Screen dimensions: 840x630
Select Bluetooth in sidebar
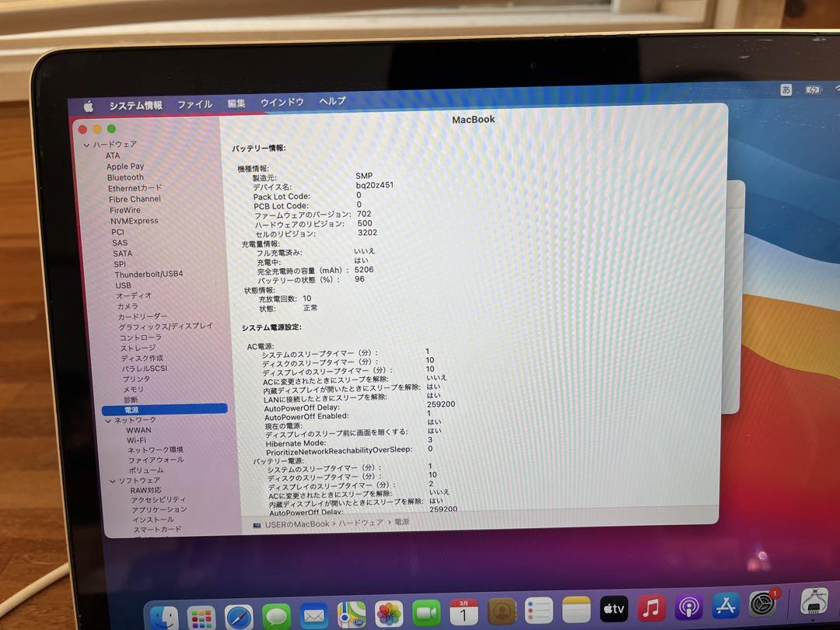(x=125, y=177)
